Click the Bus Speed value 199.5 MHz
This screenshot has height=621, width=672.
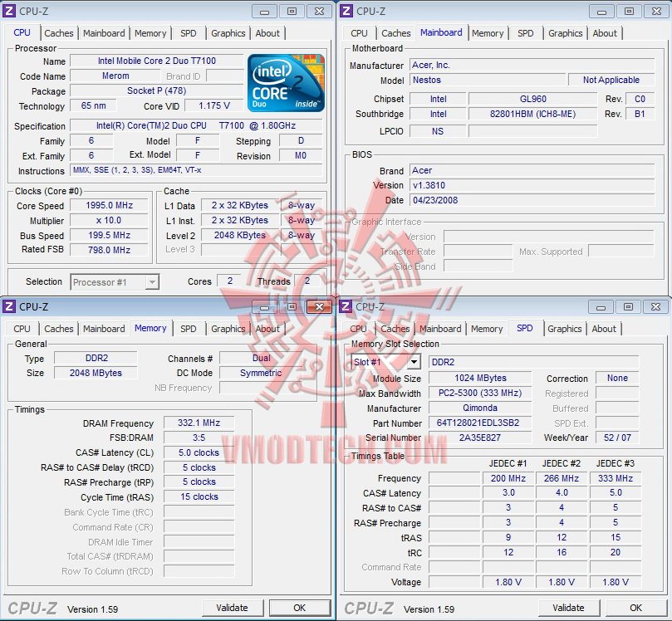pyautogui.click(x=110, y=235)
